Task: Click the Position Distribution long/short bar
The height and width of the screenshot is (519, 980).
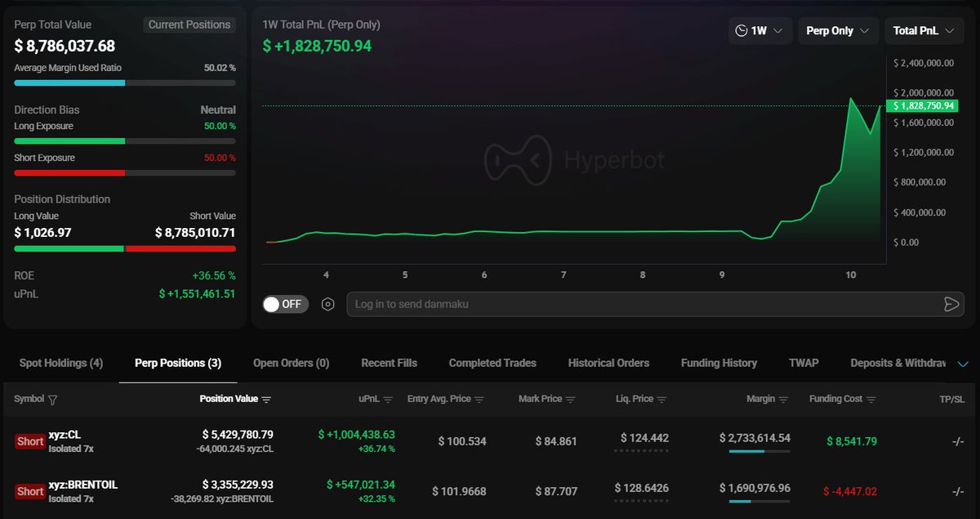Action: click(125, 248)
